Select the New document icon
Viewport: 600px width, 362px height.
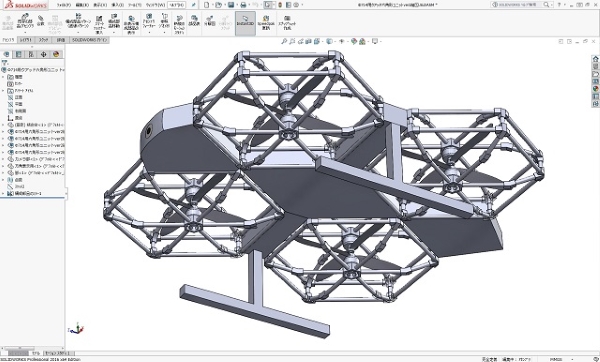tap(207, 5)
